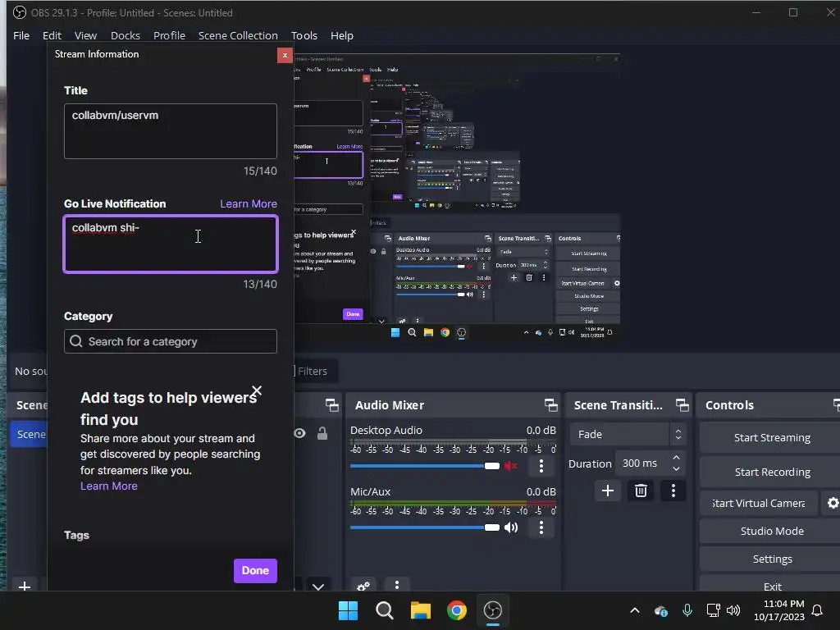Viewport: 840px width, 630px height.
Task: Dismiss the Add tags tip
Action: point(257,390)
